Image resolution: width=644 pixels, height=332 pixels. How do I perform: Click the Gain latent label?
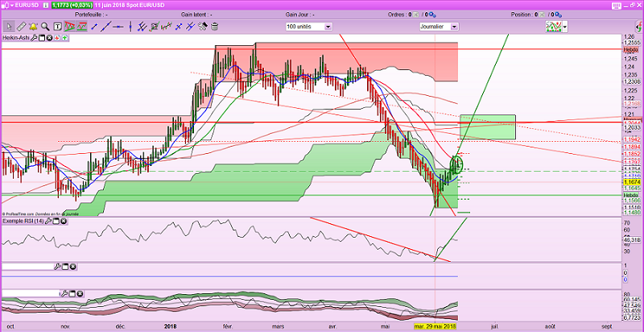pos(196,15)
